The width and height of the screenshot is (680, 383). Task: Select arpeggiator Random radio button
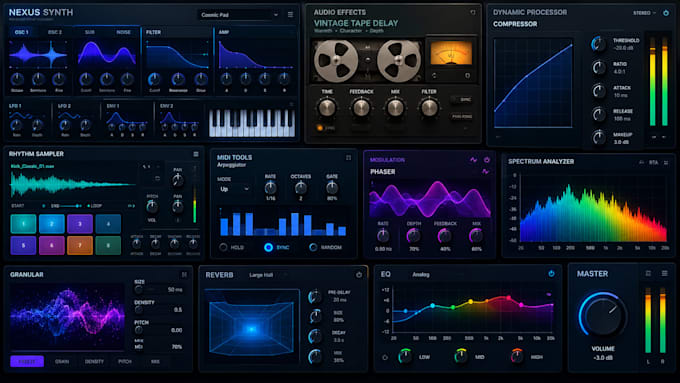coord(313,247)
